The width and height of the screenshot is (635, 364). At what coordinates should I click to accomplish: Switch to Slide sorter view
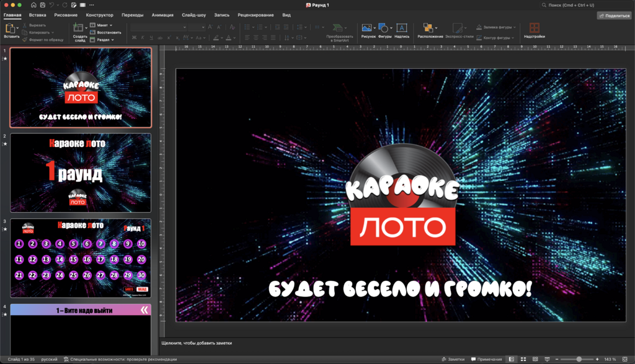523,359
